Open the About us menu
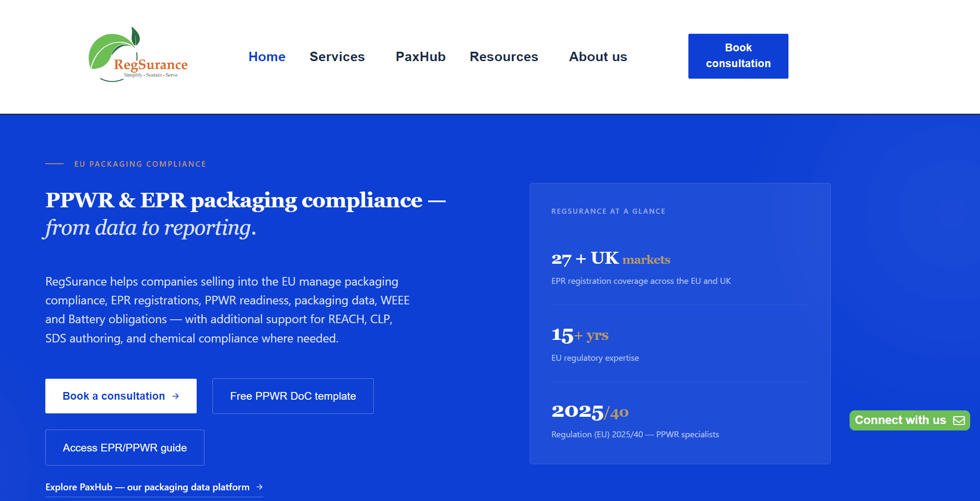This screenshot has height=501, width=980. [x=598, y=56]
